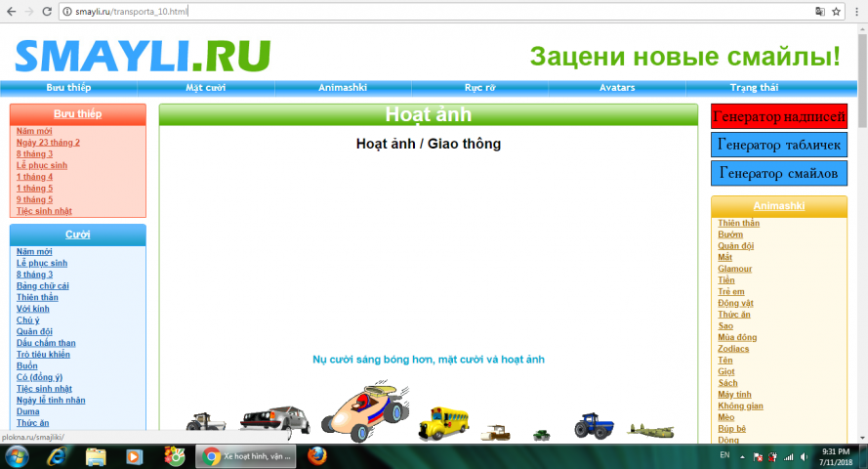Open File Explorer from the taskbar

(96, 456)
